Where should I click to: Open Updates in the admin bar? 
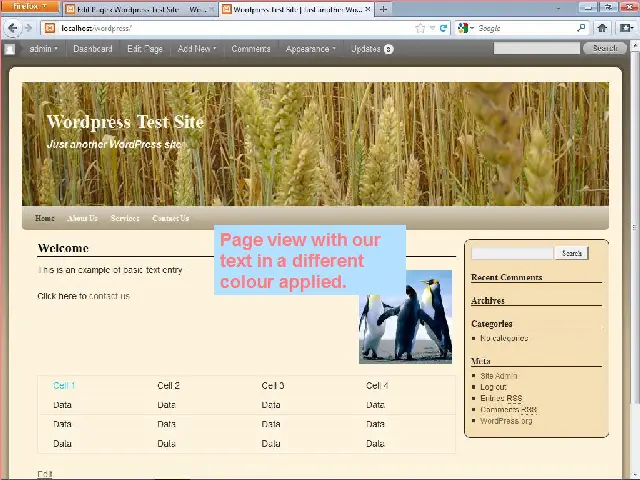point(372,49)
